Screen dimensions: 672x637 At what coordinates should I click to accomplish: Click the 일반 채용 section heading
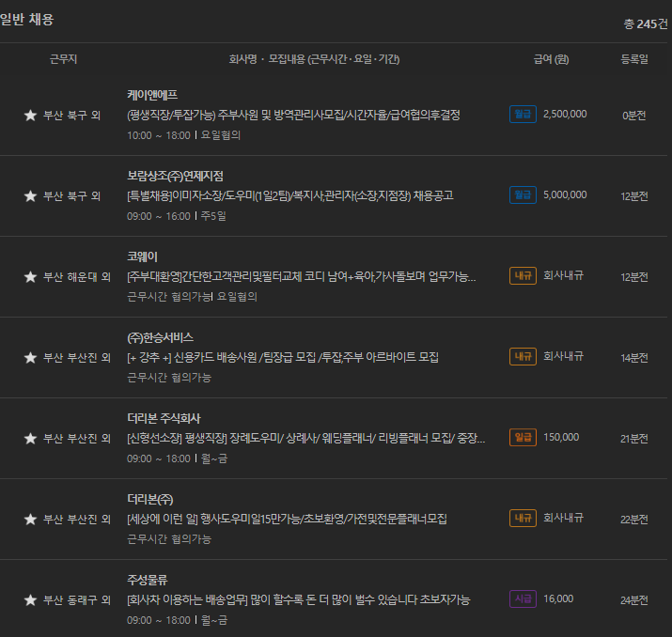coord(26,20)
